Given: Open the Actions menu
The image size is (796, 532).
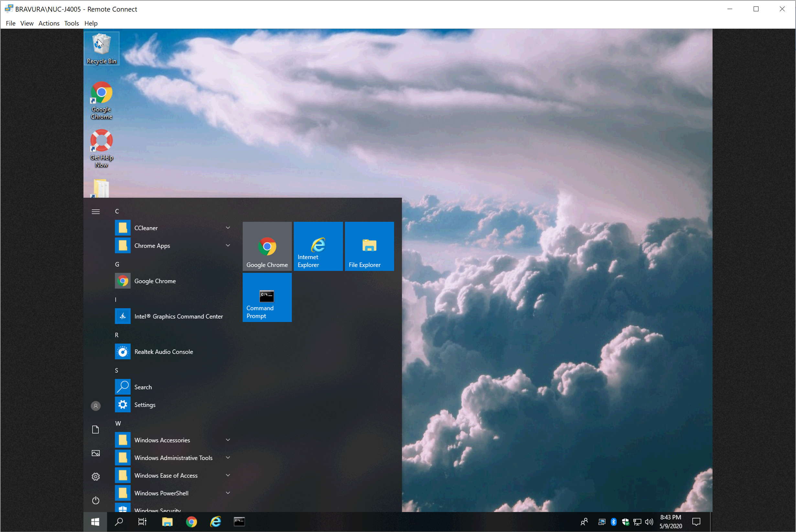Looking at the screenshot, I should [x=49, y=23].
